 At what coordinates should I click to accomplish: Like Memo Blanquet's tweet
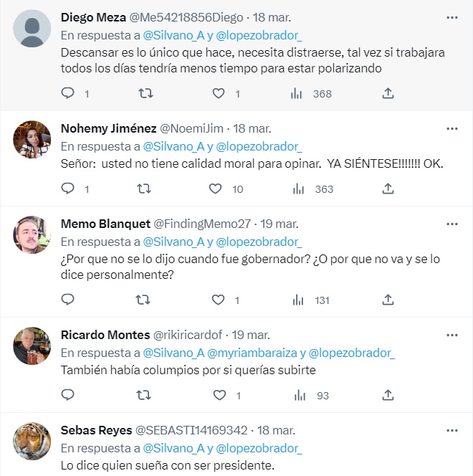tap(219, 300)
